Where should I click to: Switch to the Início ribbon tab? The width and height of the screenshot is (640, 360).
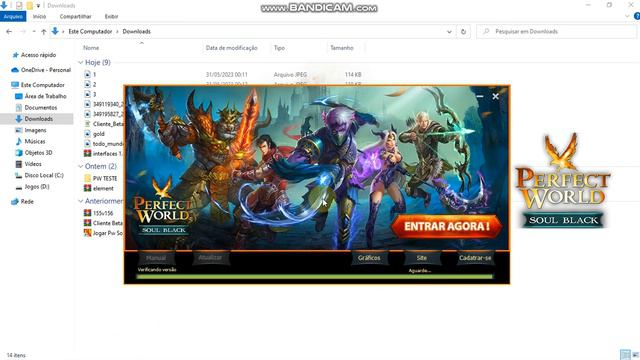click(x=39, y=16)
